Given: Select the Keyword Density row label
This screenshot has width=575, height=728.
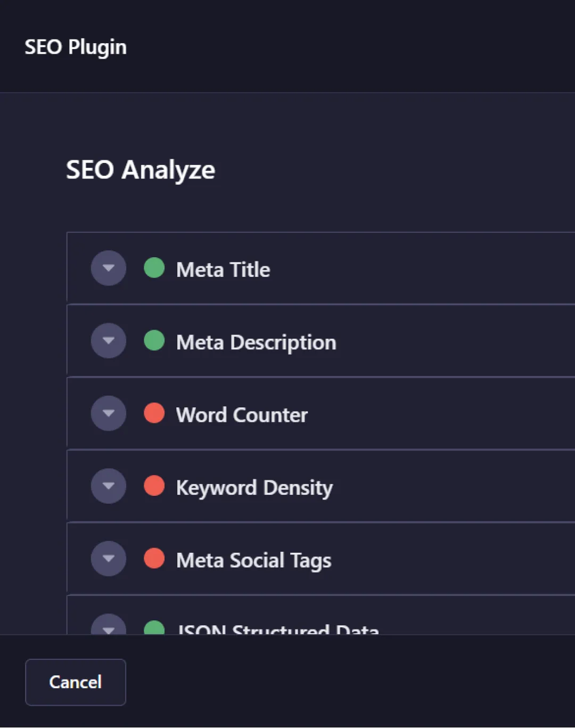Looking at the screenshot, I should tap(254, 488).
